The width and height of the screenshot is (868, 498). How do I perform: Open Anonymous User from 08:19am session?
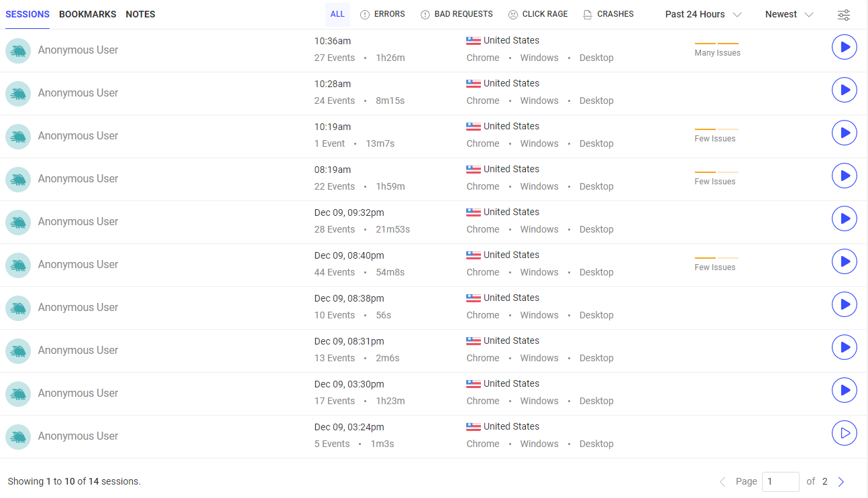[78, 179]
